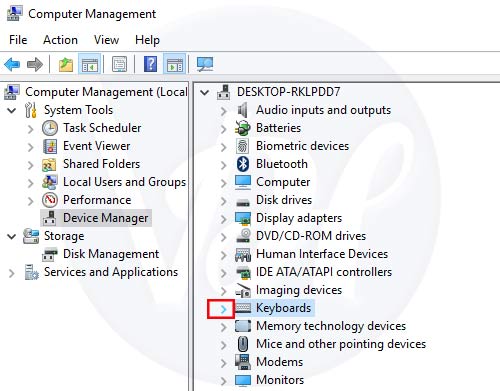Click the Performance gauge icon
The height and width of the screenshot is (391, 500).
pyautogui.click(x=50, y=200)
